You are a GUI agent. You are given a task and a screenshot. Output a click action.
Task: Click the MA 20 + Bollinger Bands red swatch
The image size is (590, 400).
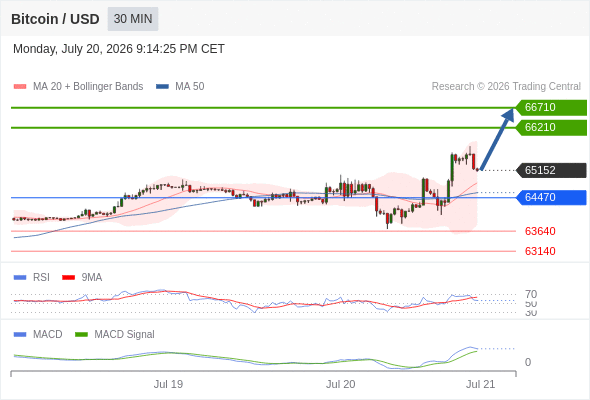click(x=20, y=87)
